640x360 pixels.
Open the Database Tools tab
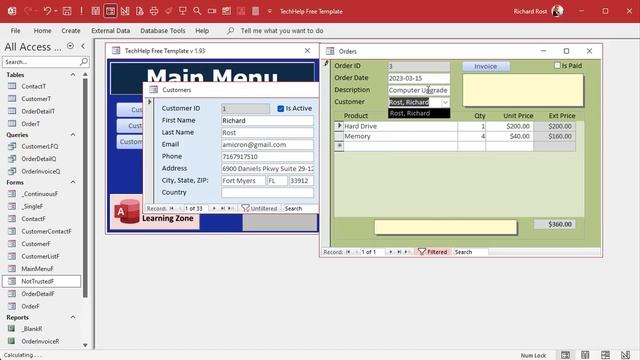163,31
